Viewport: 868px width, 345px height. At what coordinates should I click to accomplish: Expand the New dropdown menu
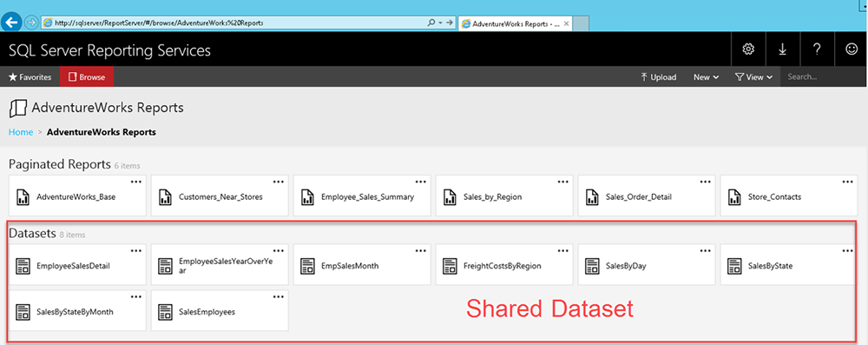[706, 77]
